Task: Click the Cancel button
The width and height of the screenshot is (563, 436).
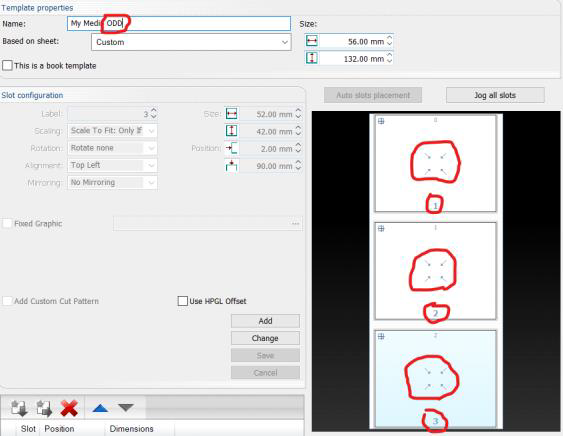Action: click(x=265, y=372)
